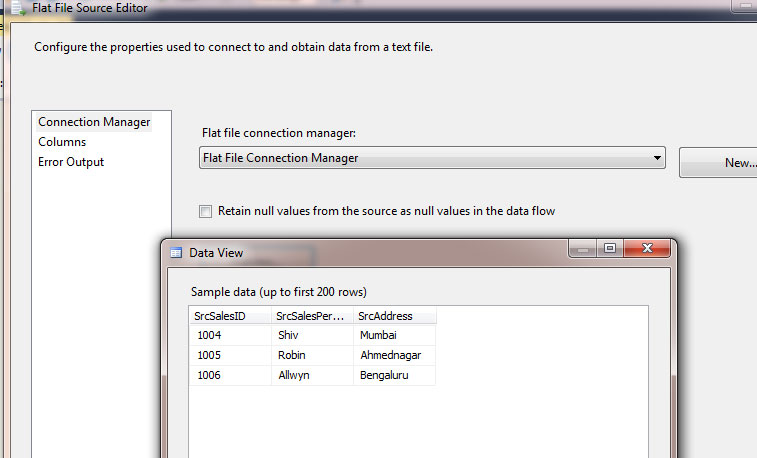The height and width of the screenshot is (458, 757).
Task: Maximize the Data View window
Action: click(x=610, y=249)
